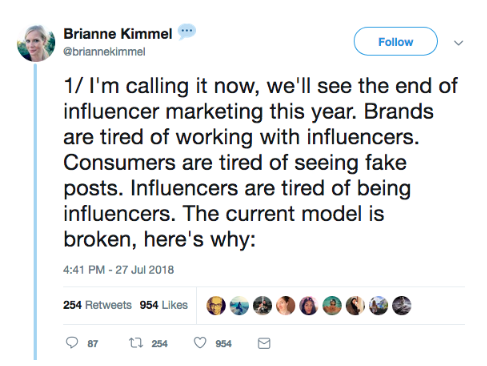Like the tweet with the heart icon
This screenshot has height=366, width=487.
(200, 343)
